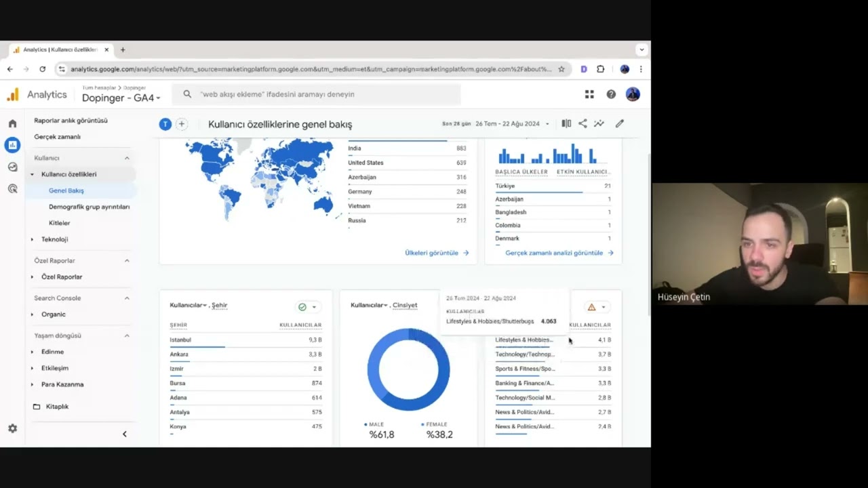Click the Cinsiyet dimension selector
Screen dimensions: 868x488
coord(405,305)
